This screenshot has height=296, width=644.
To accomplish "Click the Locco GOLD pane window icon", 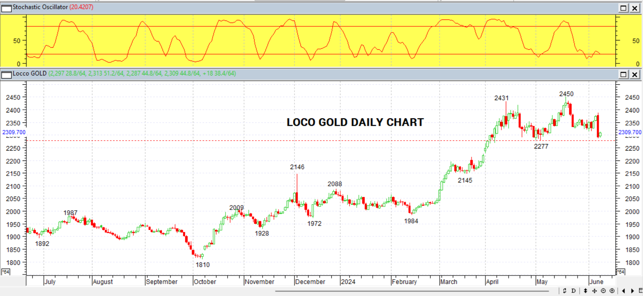I will [6, 74].
